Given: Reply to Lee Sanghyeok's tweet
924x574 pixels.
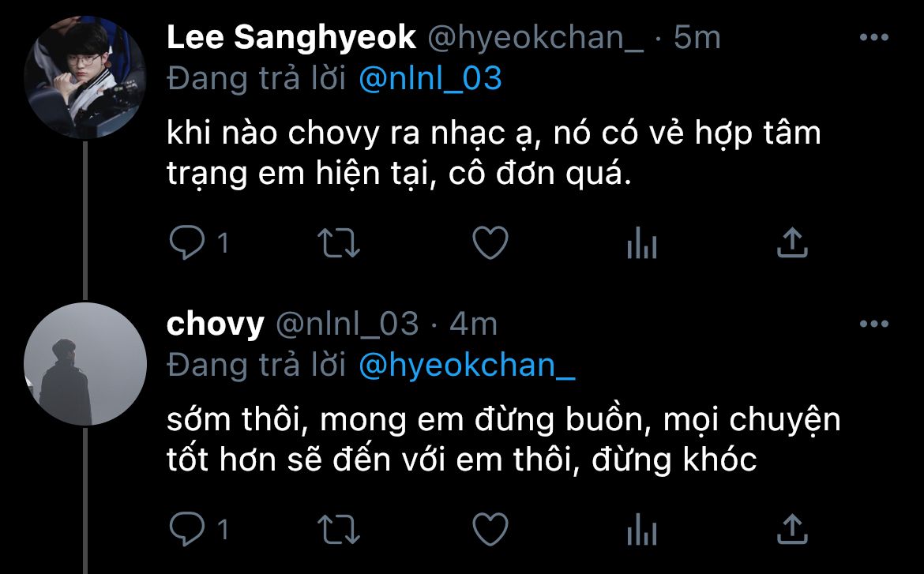Looking at the screenshot, I should [x=188, y=243].
